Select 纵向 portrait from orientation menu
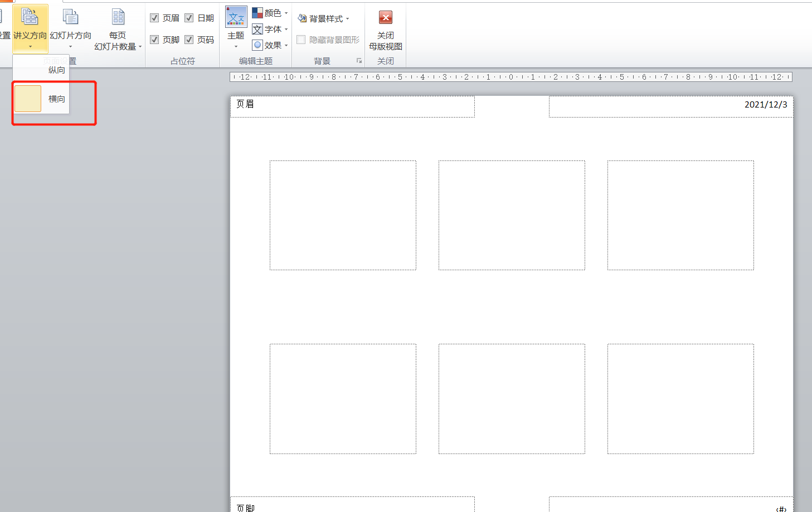The width and height of the screenshot is (812, 512). pyautogui.click(x=56, y=70)
